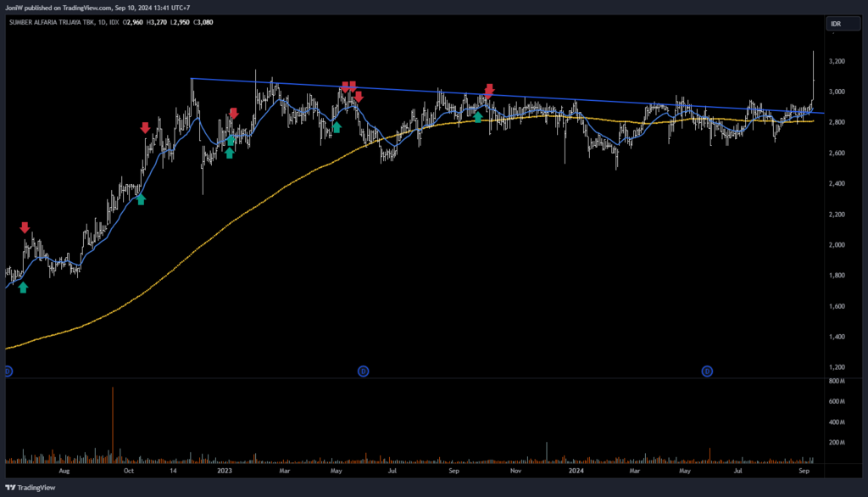Image resolution: width=868 pixels, height=497 pixels.
Task: Click the leftmost green up arrow marker
Action: (23, 288)
